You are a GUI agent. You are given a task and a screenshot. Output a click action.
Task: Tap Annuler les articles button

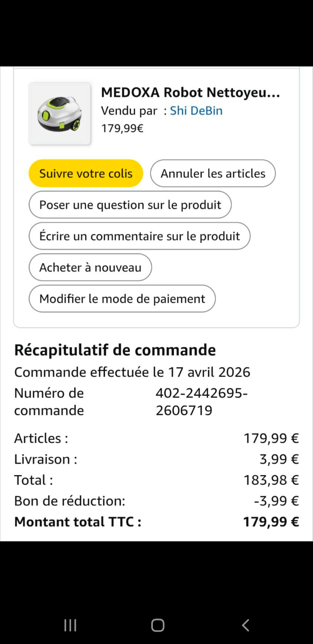pyautogui.click(x=213, y=173)
